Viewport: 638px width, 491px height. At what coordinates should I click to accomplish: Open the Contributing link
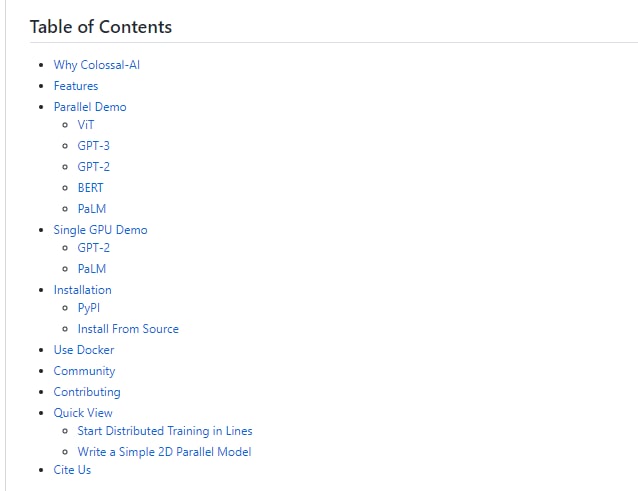[x=87, y=392]
